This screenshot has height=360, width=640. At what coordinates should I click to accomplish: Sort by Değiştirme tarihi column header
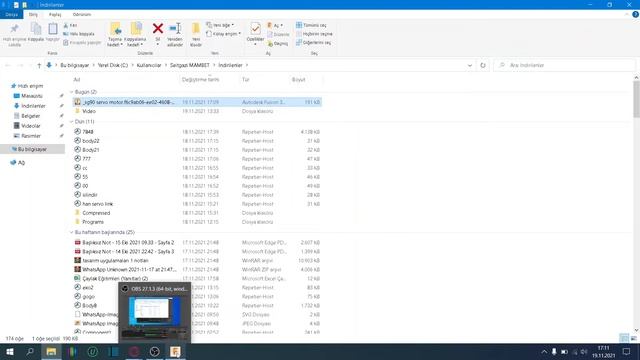[x=200, y=80]
